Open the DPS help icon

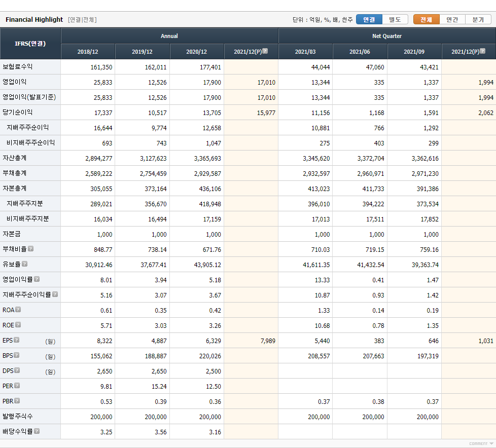click(x=17, y=370)
